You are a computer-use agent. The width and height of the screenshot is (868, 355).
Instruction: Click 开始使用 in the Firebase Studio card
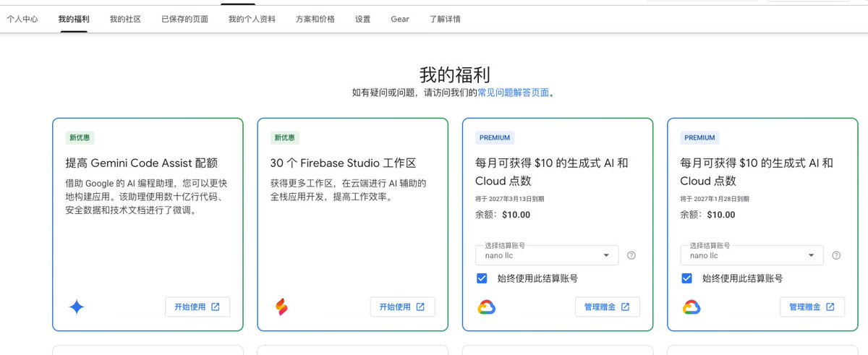pyautogui.click(x=402, y=307)
